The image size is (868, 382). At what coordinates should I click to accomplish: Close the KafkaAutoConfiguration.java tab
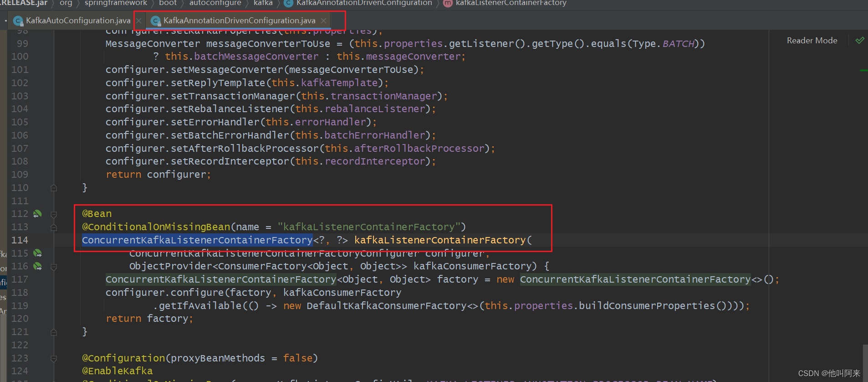pos(139,21)
